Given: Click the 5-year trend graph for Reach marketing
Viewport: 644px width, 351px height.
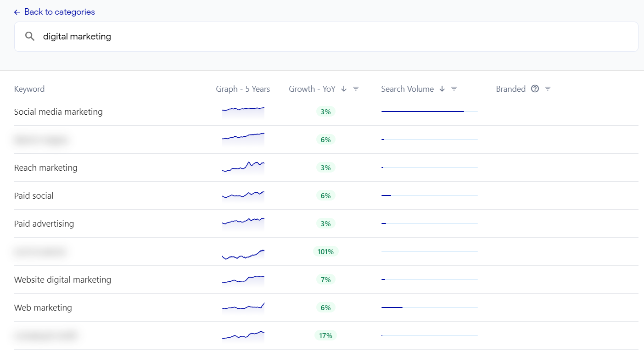Looking at the screenshot, I should [x=243, y=167].
